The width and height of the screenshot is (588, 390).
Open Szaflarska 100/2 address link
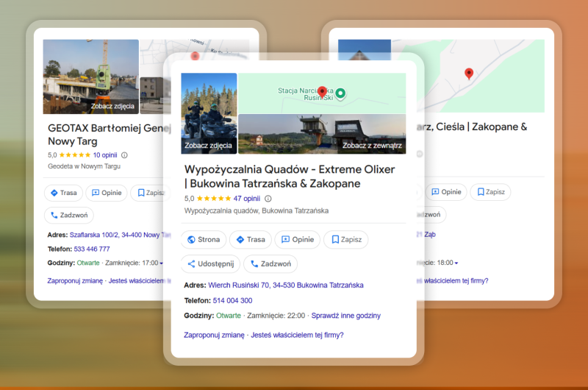click(x=120, y=235)
